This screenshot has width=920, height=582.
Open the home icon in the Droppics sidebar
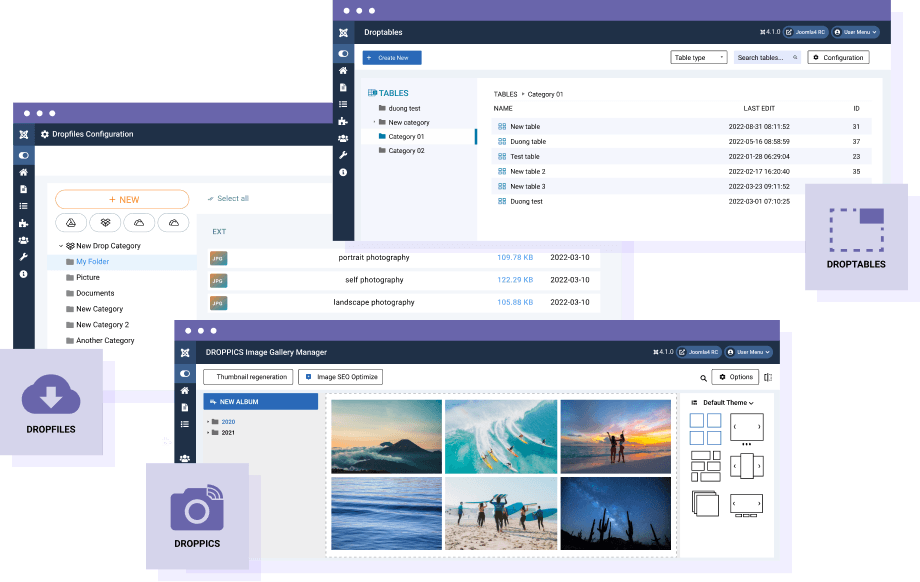click(185, 390)
